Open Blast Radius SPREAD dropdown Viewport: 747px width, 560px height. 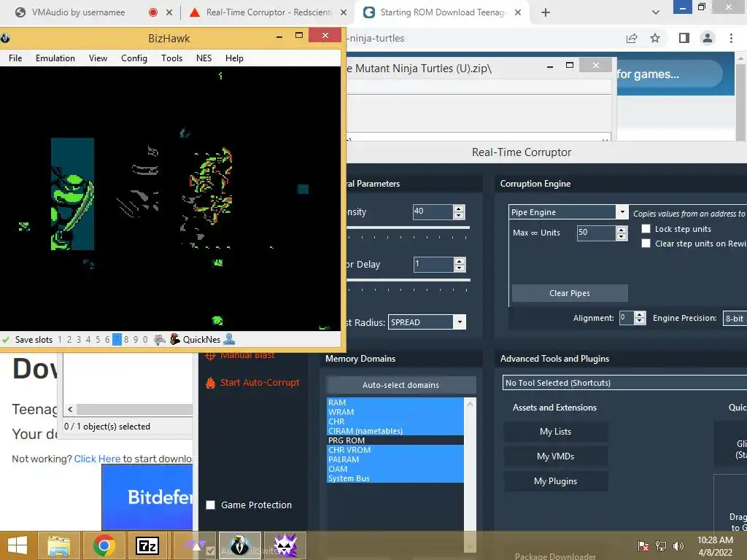point(460,322)
